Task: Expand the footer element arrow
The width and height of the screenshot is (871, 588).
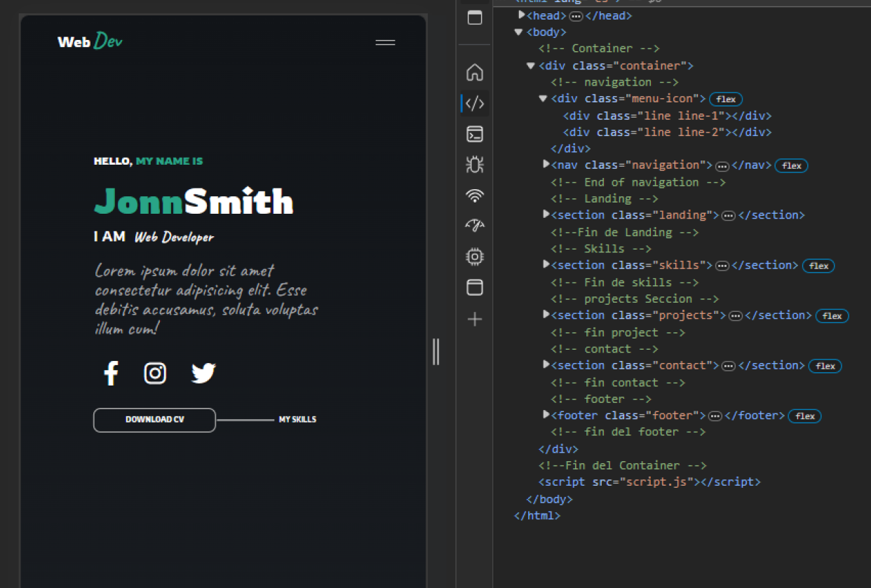Action: [546, 415]
